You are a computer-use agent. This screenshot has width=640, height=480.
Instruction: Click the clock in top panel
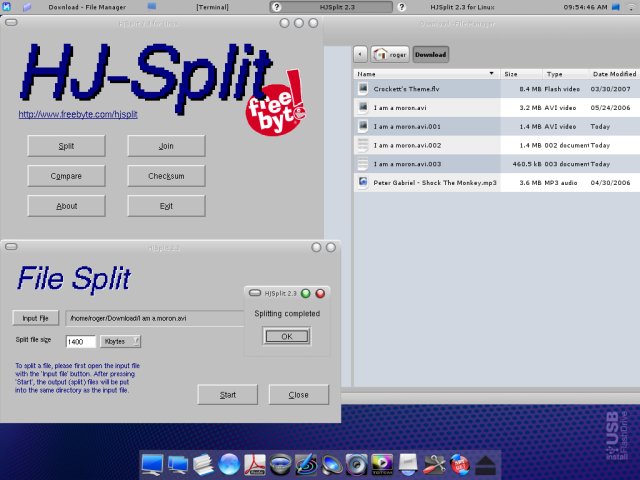click(585, 7)
